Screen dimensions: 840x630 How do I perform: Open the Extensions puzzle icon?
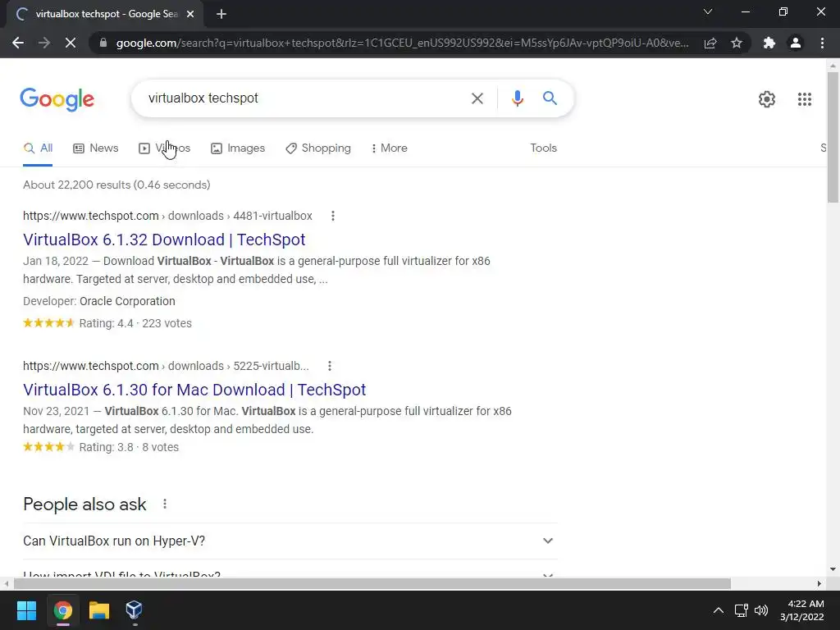pyautogui.click(x=769, y=43)
